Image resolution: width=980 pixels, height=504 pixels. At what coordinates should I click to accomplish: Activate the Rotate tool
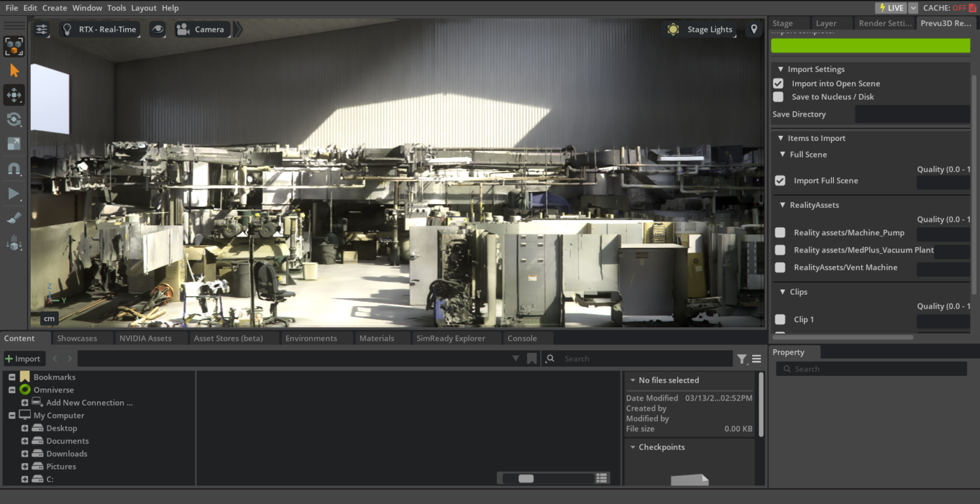pos(14,119)
